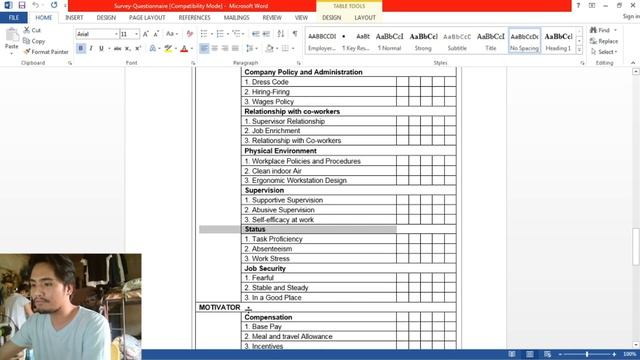Click the Text Effects glowing A icon

[x=153, y=49]
